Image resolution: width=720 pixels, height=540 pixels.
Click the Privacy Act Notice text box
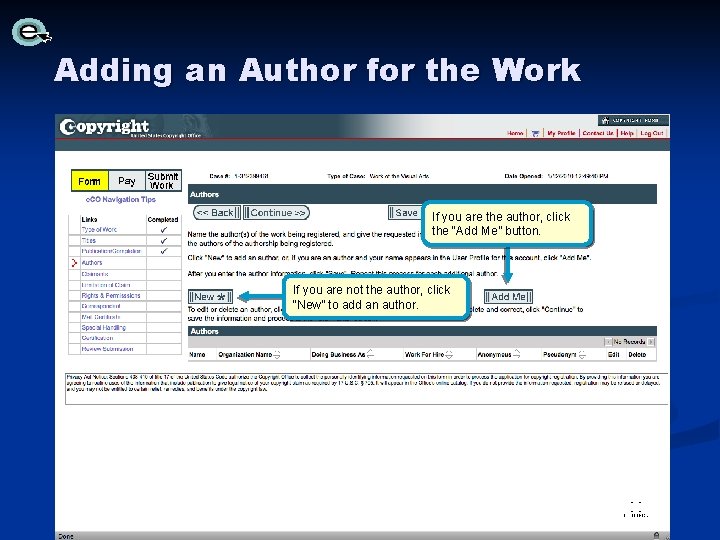pos(366,388)
